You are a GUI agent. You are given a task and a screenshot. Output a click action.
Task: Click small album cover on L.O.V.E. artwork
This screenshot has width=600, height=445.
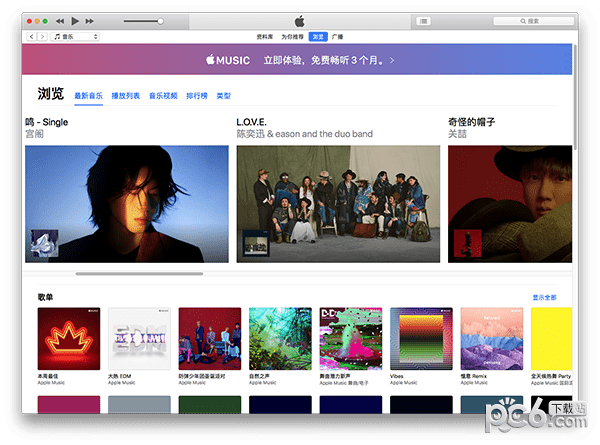coord(256,243)
